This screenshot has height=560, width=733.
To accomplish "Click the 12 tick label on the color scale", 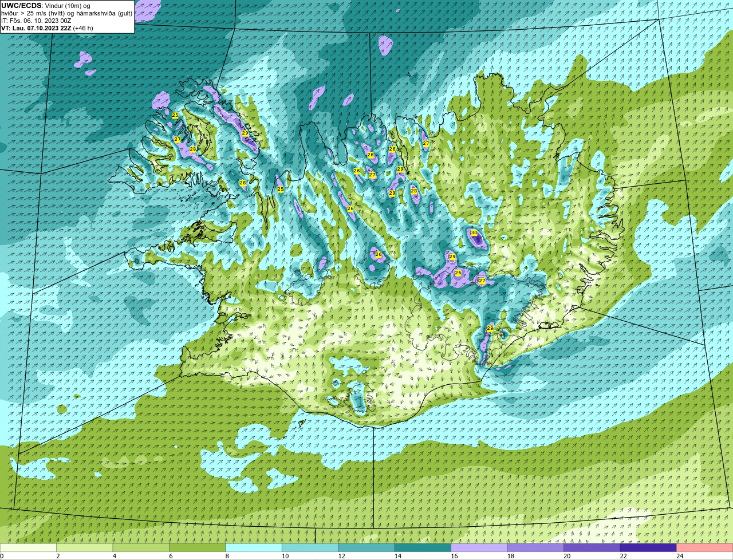I will 341,556.
